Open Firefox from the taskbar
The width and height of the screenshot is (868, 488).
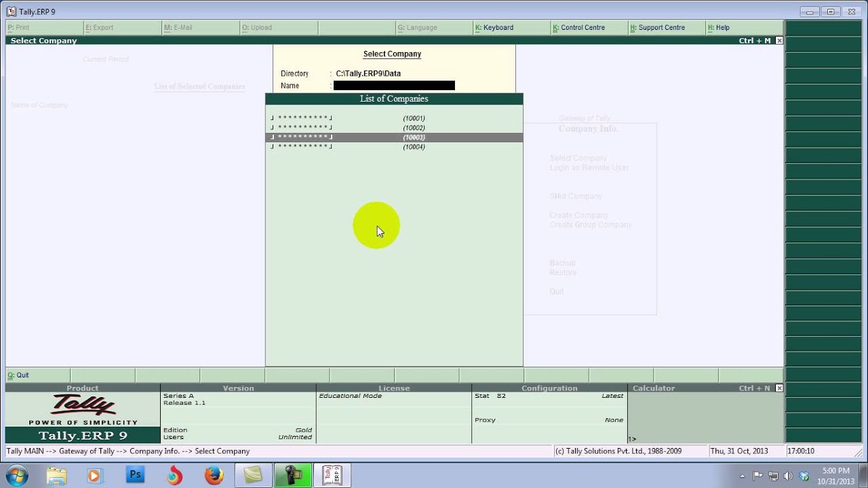coord(214,475)
